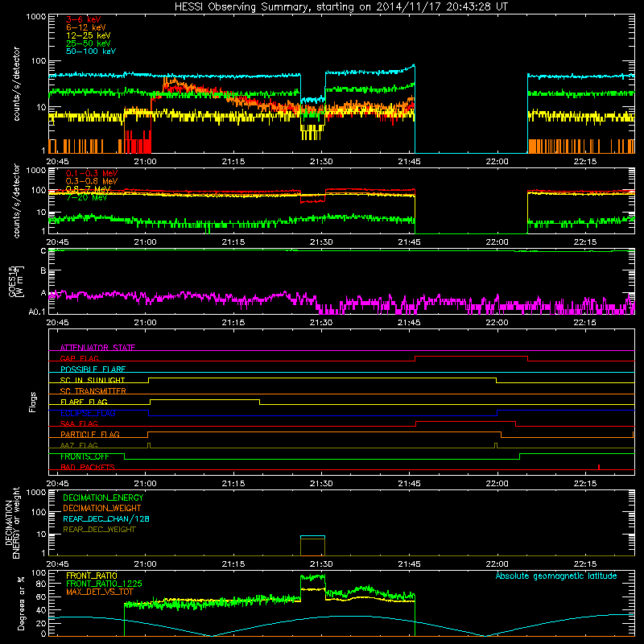Select the FLARE_FLAG label
The image size is (644, 644).
click(x=84, y=402)
